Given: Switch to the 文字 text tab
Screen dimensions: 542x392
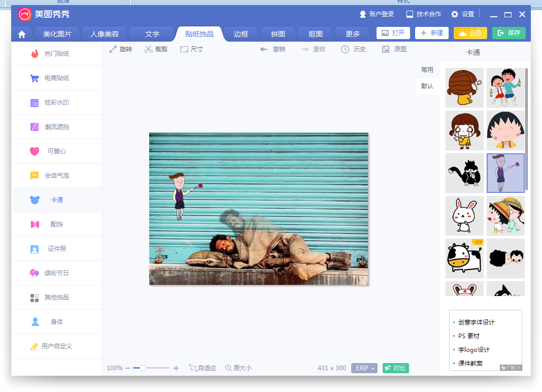Looking at the screenshot, I should (152, 34).
